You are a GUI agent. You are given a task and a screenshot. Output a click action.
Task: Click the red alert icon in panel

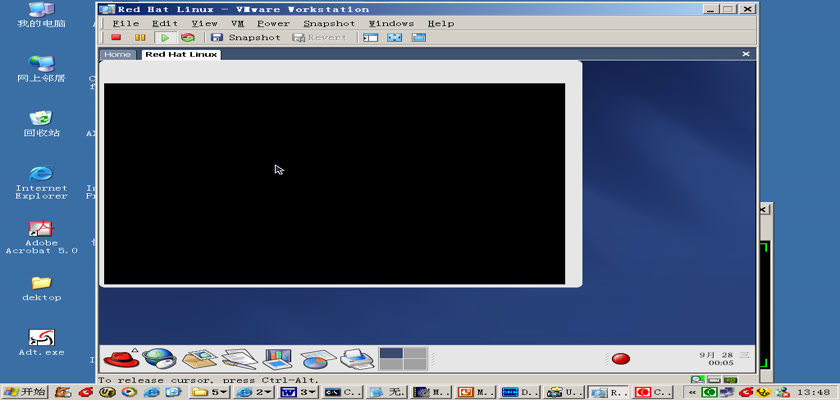(620, 359)
